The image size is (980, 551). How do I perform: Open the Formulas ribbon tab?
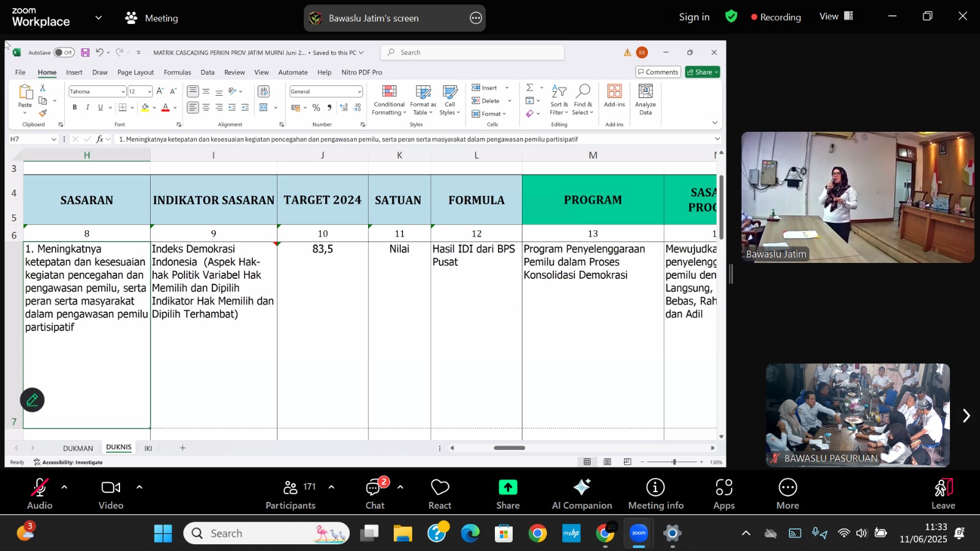point(177,72)
